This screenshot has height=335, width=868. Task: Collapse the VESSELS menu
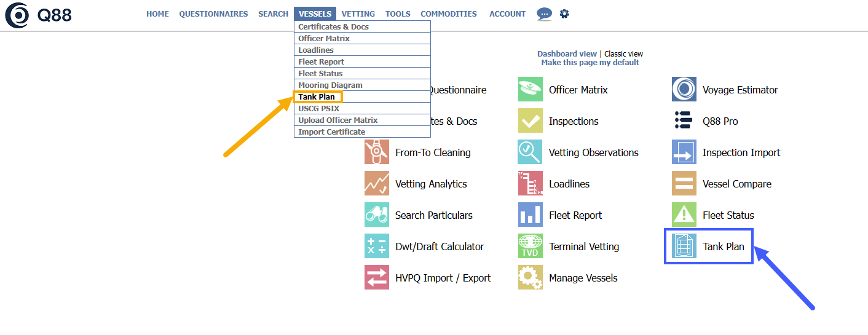(315, 14)
